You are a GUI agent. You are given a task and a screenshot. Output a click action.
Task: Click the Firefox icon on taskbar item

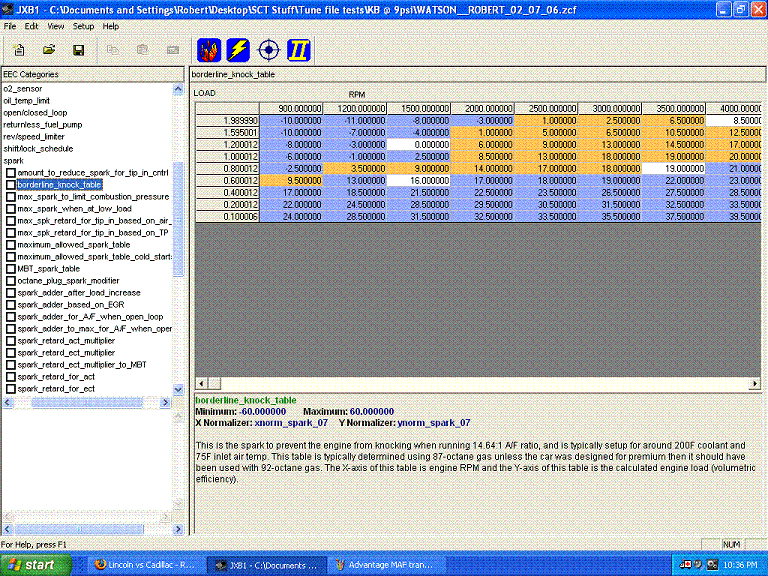pos(100,565)
